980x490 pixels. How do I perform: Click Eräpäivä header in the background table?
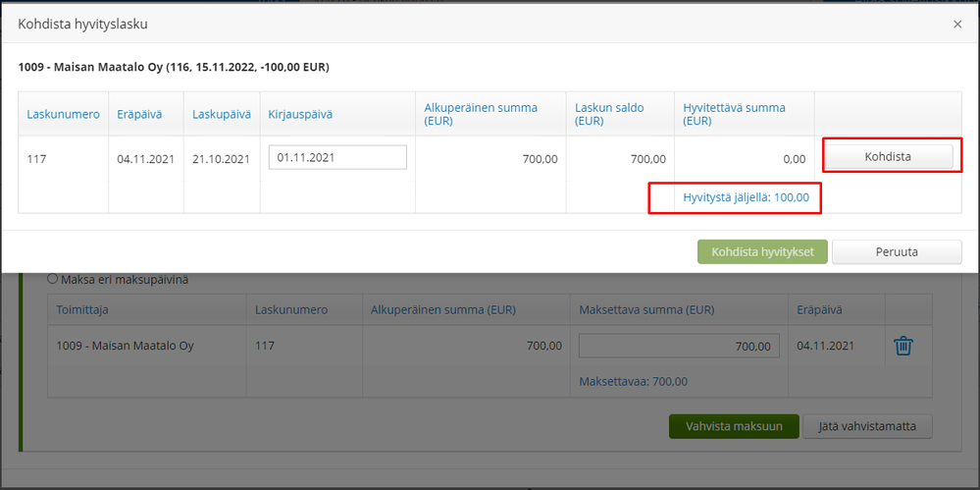click(819, 309)
